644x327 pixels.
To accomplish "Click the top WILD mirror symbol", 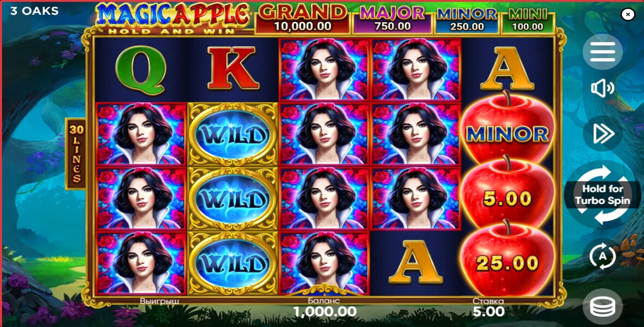I will [233, 134].
